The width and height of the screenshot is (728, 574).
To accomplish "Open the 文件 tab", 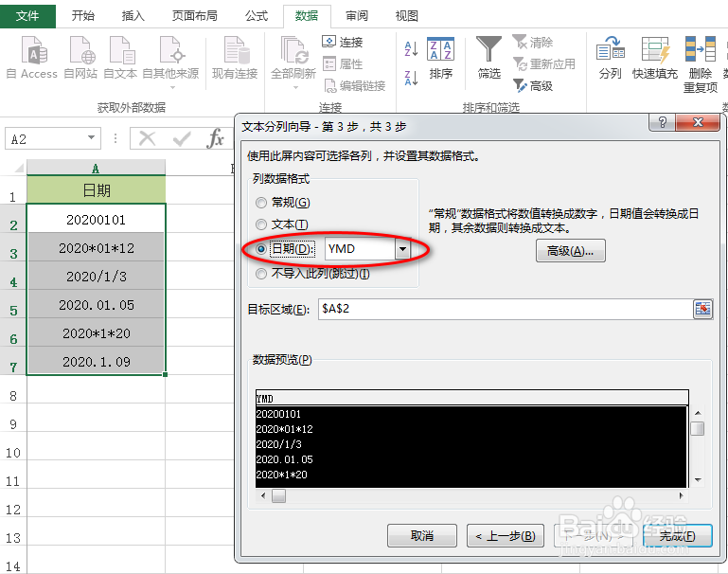I will coord(27,16).
